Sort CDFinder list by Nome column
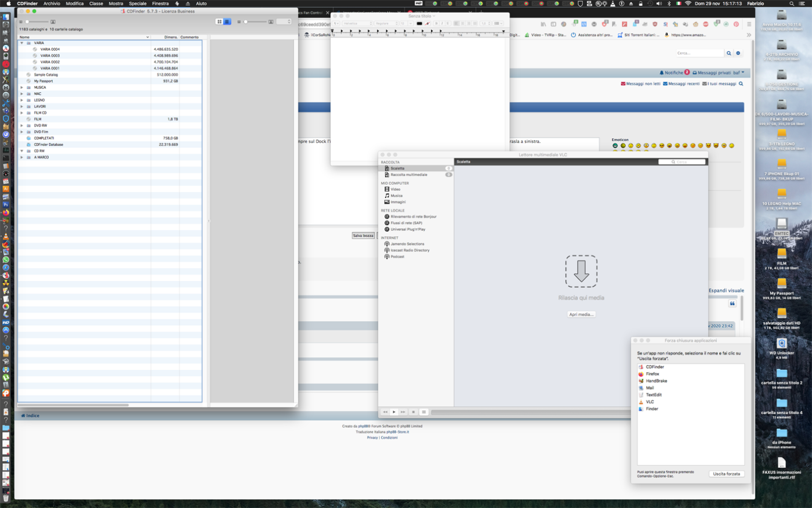The image size is (812, 508). pos(84,37)
